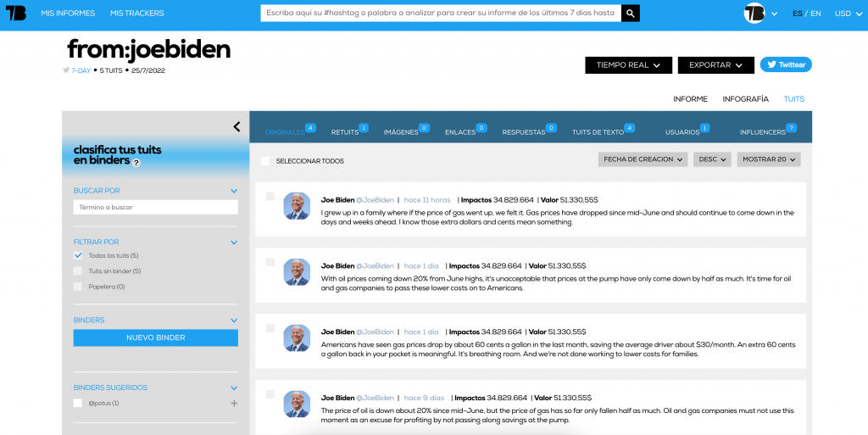Switch to the Retuits tab
The height and width of the screenshot is (435, 868).
pos(345,132)
